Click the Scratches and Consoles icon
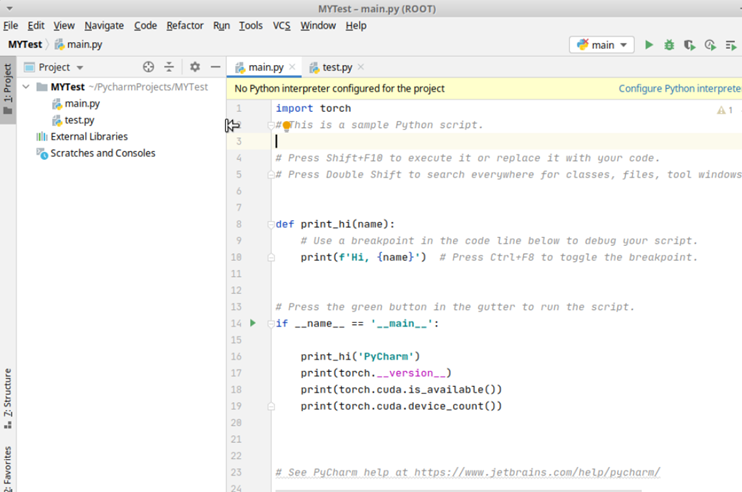 (42, 153)
